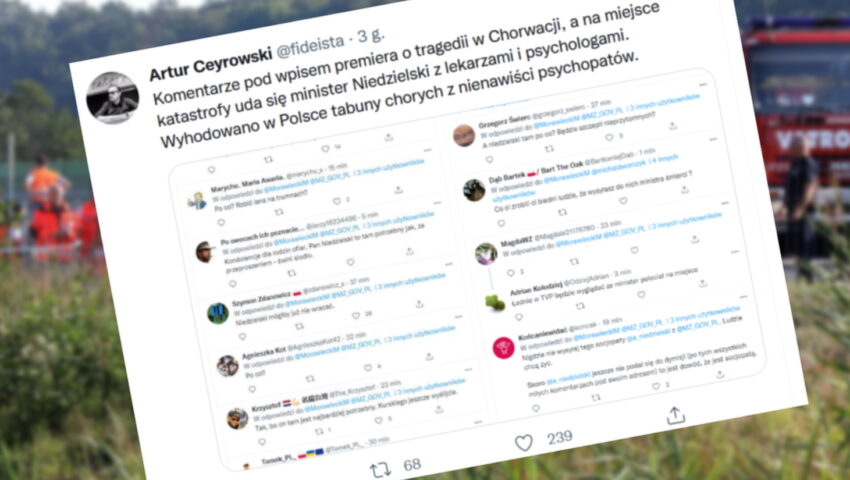
Task: Visit the @fideista handle
Action: [311, 46]
